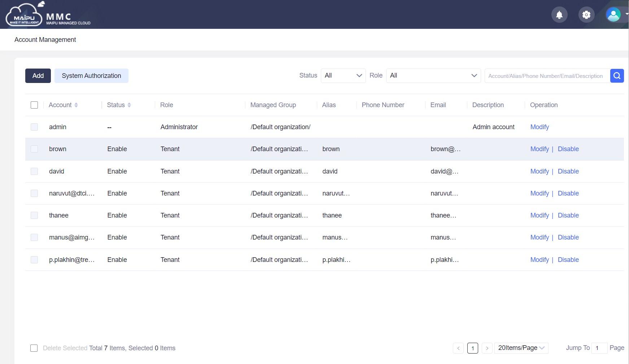The height and width of the screenshot is (364, 629).
Task: Click the brown@… email cell
Action: pos(446,149)
